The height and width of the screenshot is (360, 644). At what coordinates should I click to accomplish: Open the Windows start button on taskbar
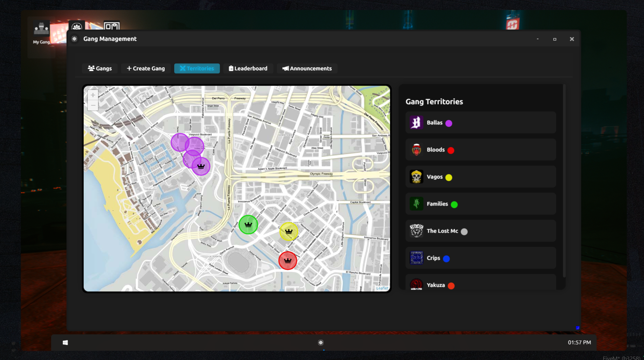(x=65, y=343)
